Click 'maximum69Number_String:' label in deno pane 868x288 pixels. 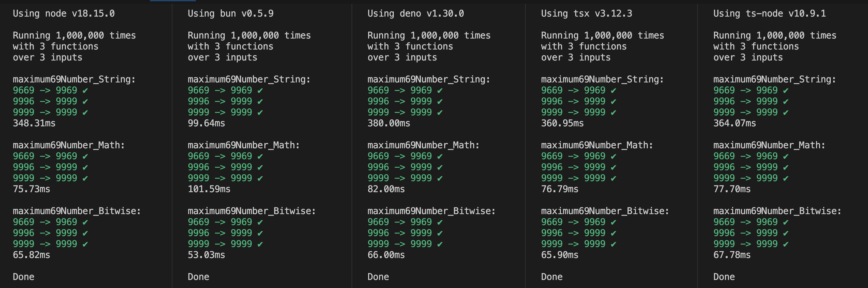point(429,79)
